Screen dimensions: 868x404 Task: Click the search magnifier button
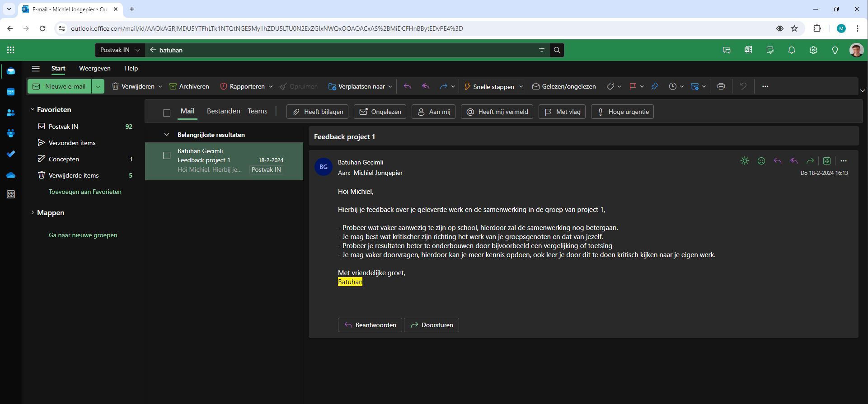pyautogui.click(x=557, y=50)
